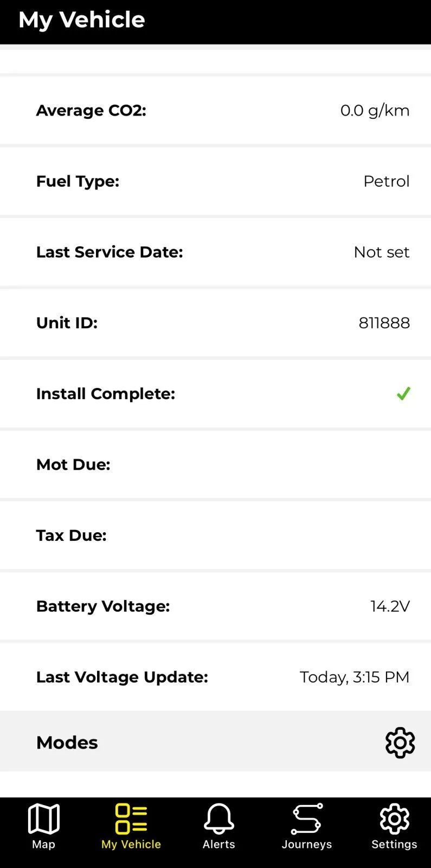Select the Unit ID value 811888
Screen dimensions: 431x868
coord(384,323)
